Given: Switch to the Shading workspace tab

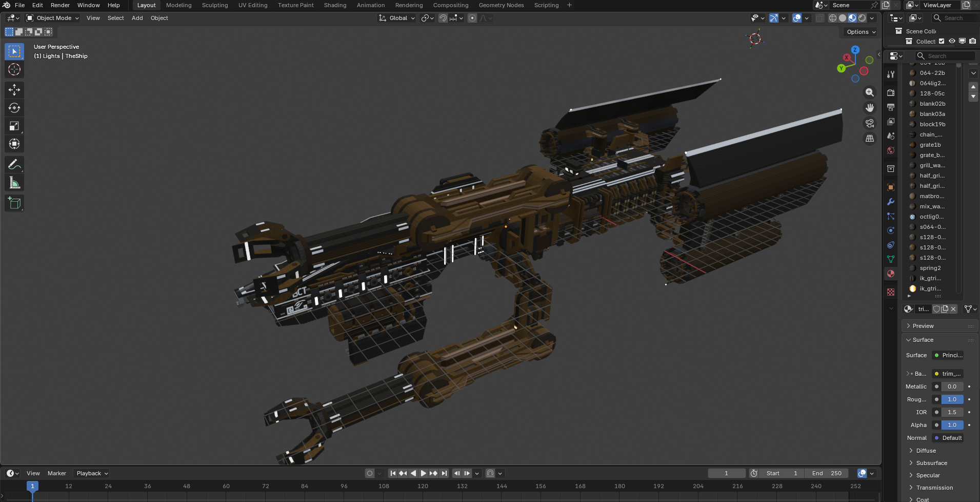Looking at the screenshot, I should pyautogui.click(x=335, y=5).
